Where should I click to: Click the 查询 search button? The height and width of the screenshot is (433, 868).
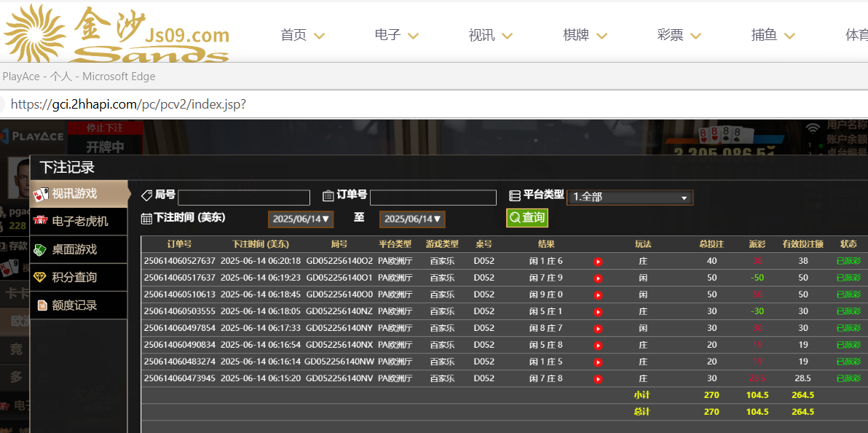click(x=526, y=218)
